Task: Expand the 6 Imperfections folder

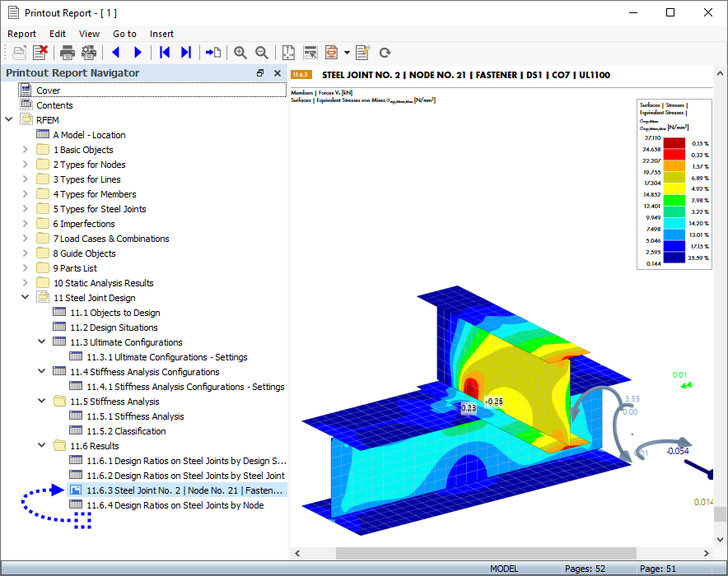Action: pos(26,224)
